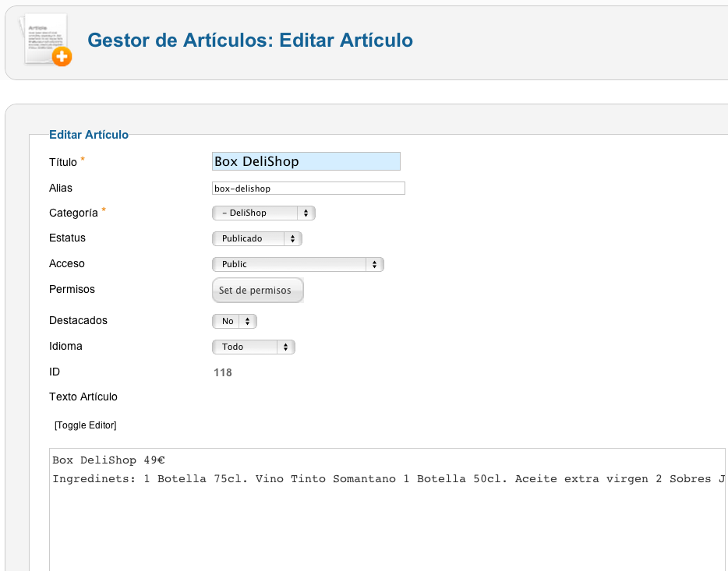
Task: Open the Destacados dropdown showing No
Action: click(x=235, y=321)
